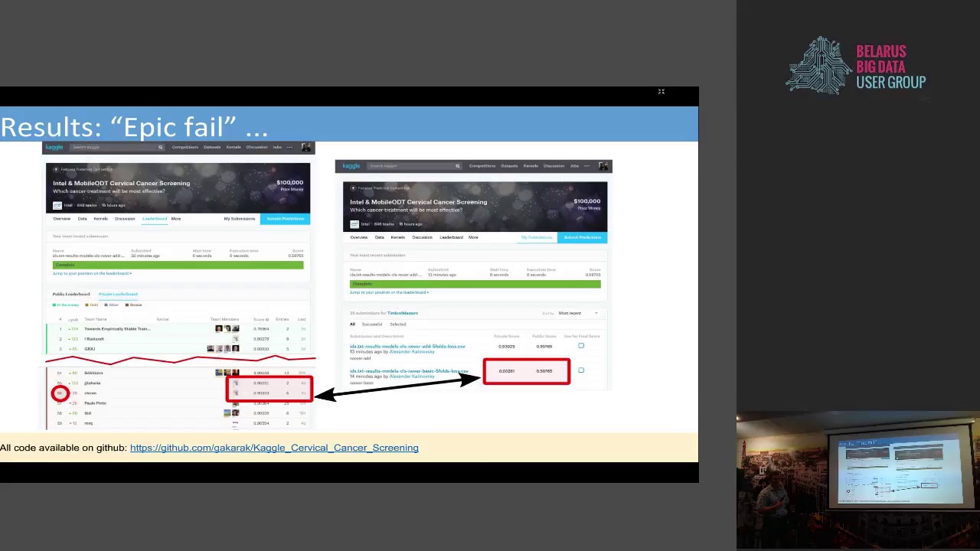
Task: Select Selected submissions filter
Action: click(398, 324)
